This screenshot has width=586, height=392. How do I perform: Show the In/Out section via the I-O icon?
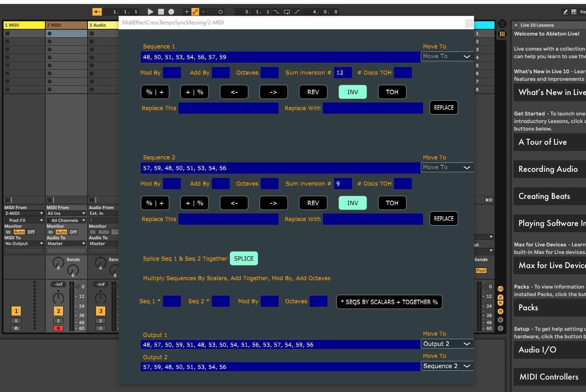pos(501,289)
